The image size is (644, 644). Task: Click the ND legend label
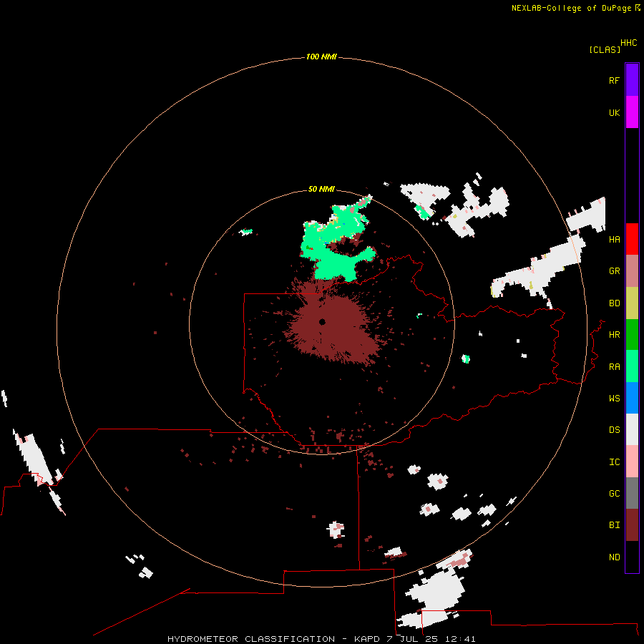615,557
